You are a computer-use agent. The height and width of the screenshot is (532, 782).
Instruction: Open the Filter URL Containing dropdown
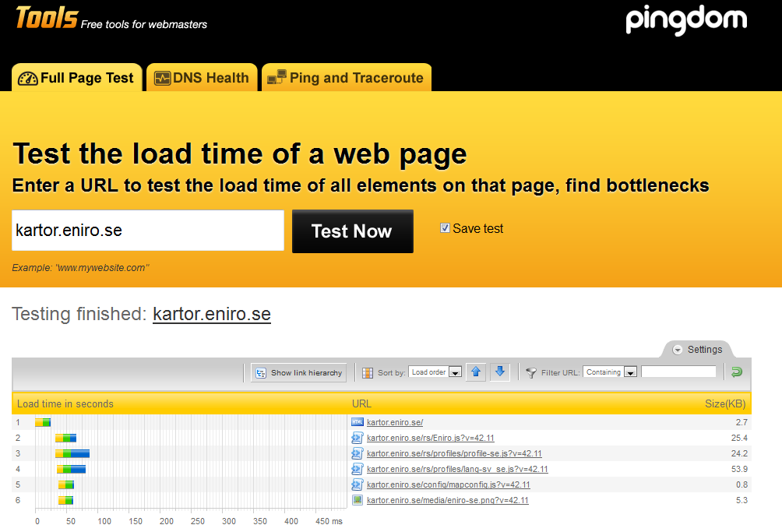[610, 372]
